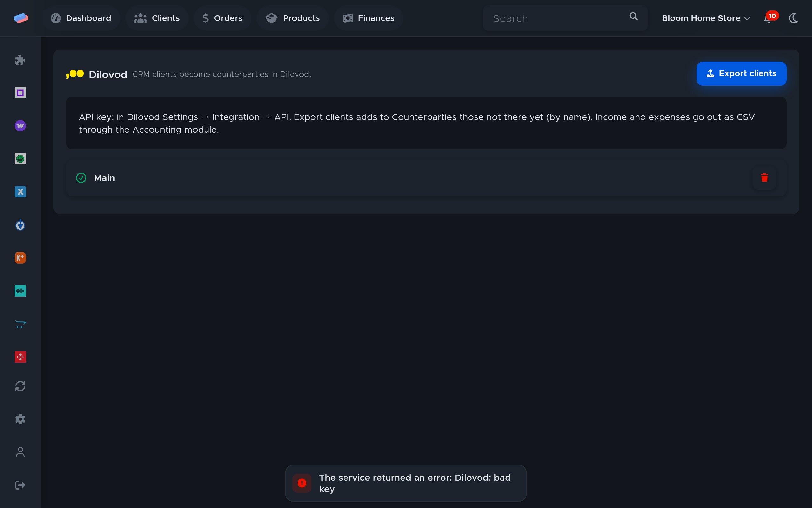Go to the Clients section
This screenshot has width=812, height=508.
click(157, 18)
